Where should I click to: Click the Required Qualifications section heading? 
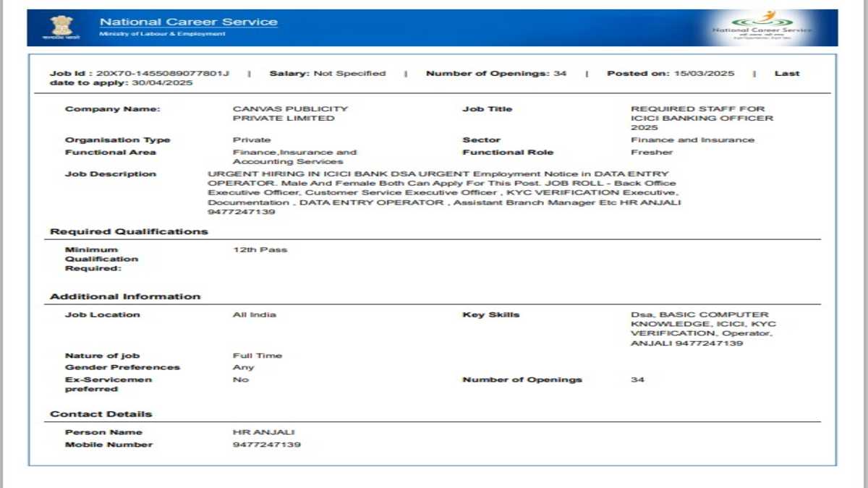pos(129,232)
